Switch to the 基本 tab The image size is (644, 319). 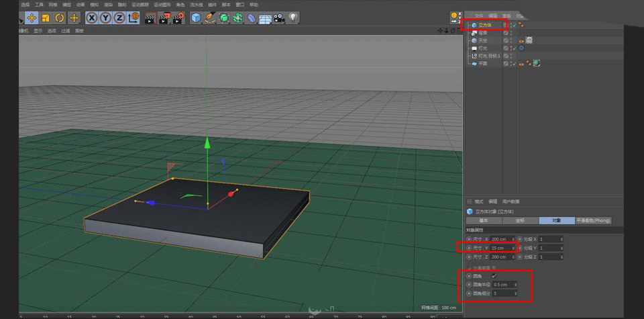pos(484,220)
